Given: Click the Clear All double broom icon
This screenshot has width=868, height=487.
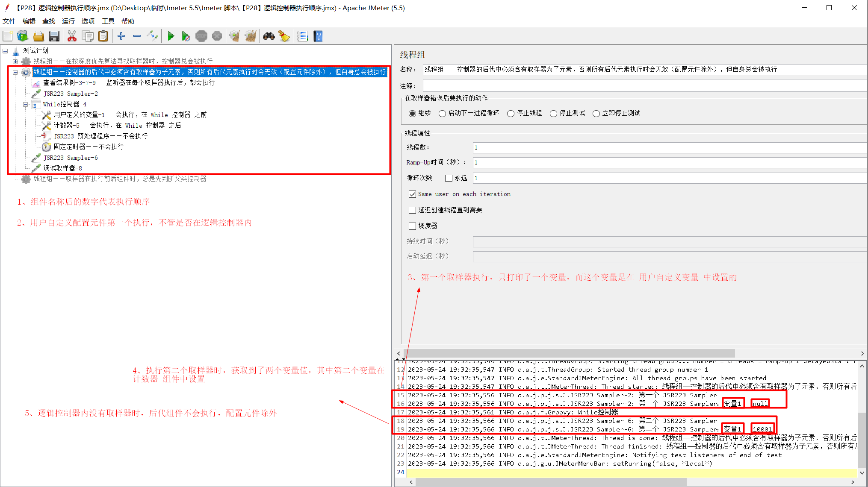Looking at the screenshot, I should (251, 36).
